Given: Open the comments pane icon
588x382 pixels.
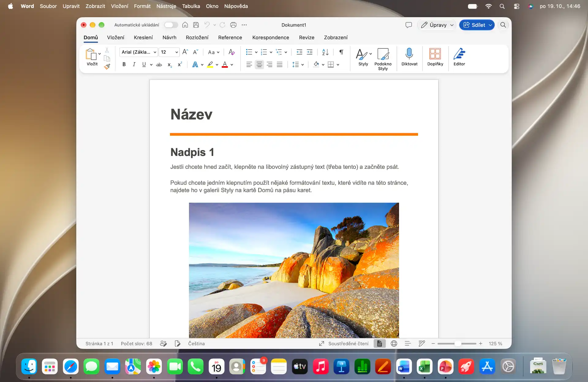Looking at the screenshot, I should click(x=409, y=25).
